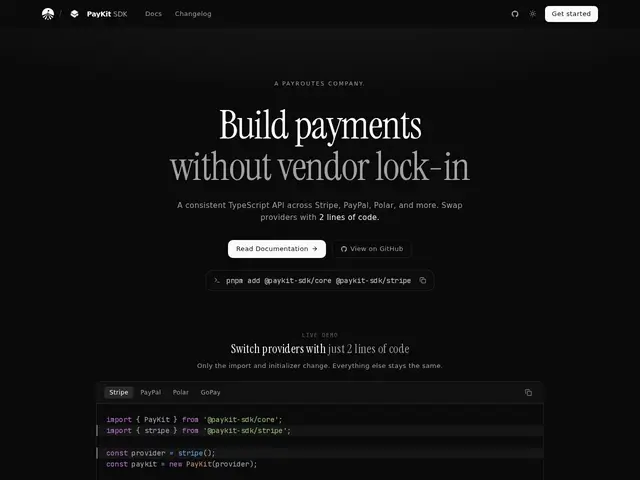Screen dimensions: 640x480
Task: Click 'Only the import and initializer change' text
Action: (x=320, y=365)
